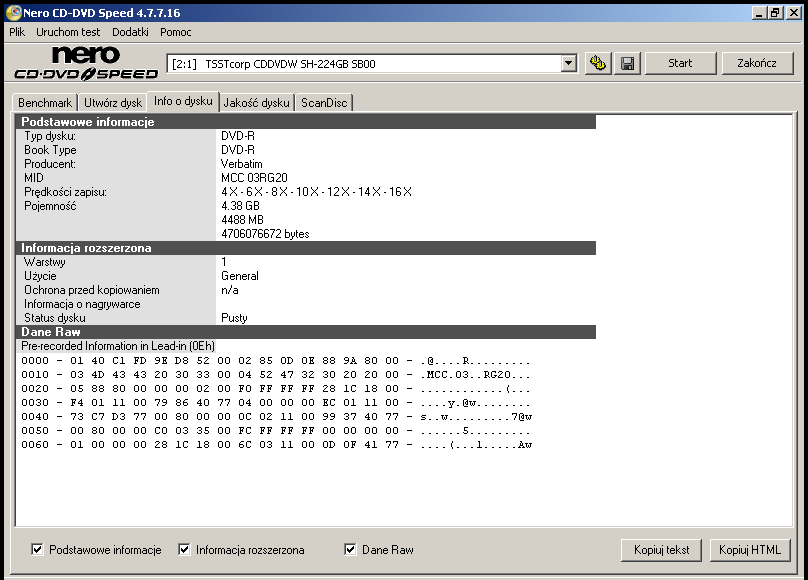This screenshot has width=808, height=580.
Task: Click the Producent: label
Action: pos(49,164)
